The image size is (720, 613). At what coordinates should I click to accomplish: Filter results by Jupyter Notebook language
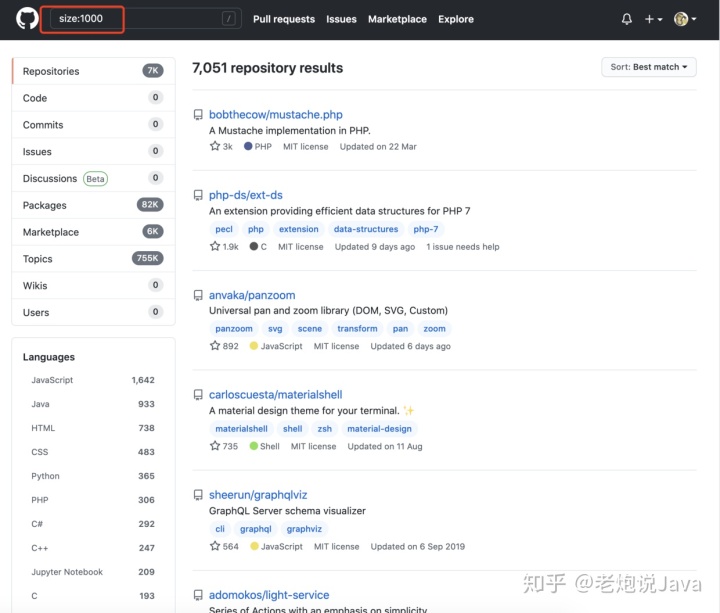coord(93,572)
